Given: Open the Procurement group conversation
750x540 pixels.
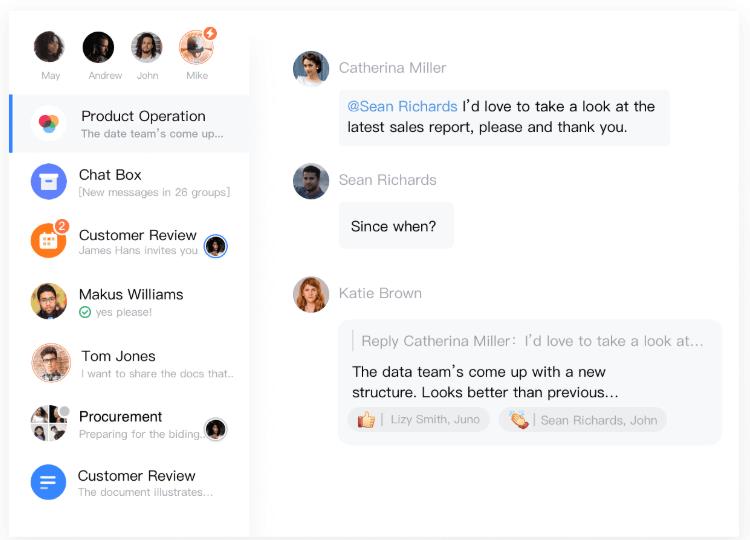Looking at the screenshot, I should click(129, 423).
